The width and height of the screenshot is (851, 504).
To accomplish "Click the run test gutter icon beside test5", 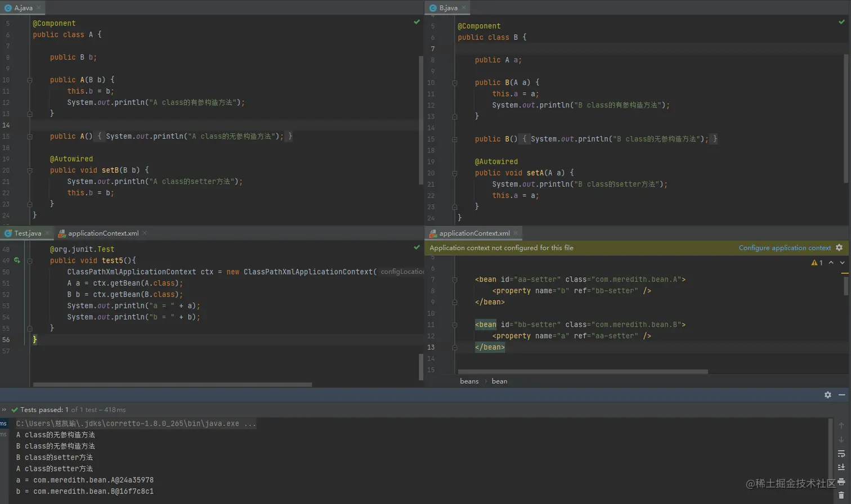I will 17,260.
